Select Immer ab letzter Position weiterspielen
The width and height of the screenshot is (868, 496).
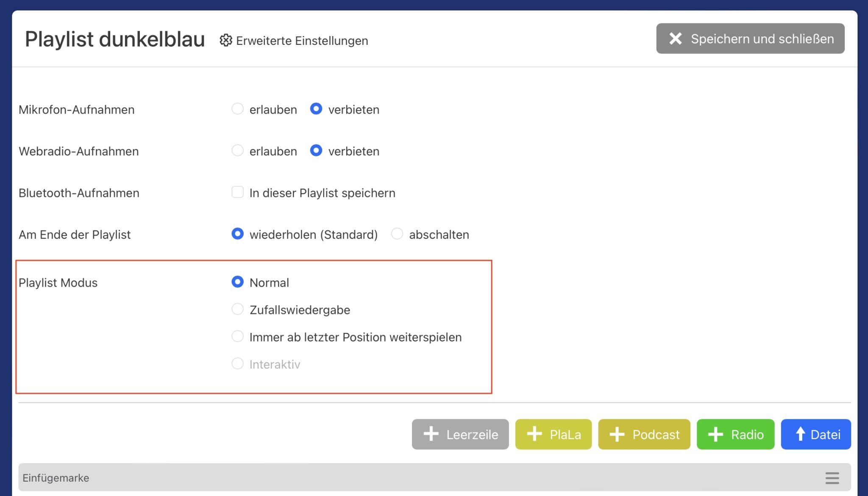tap(238, 337)
